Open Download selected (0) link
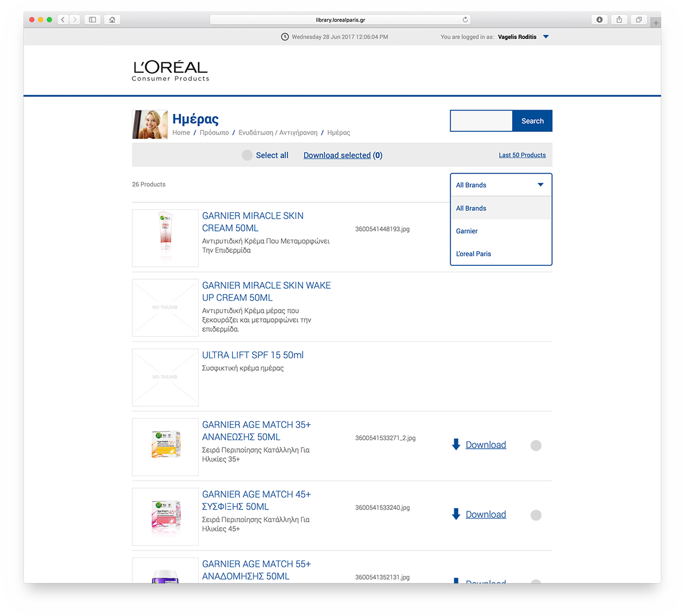684x616 pixels. tap(343, 155)
